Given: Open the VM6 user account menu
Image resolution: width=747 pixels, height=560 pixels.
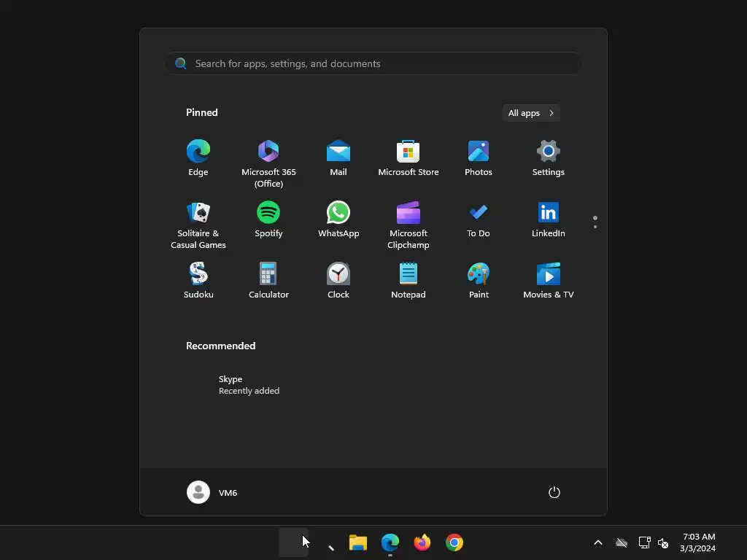Looking at the screenshot, I should (x=212, y=492).
